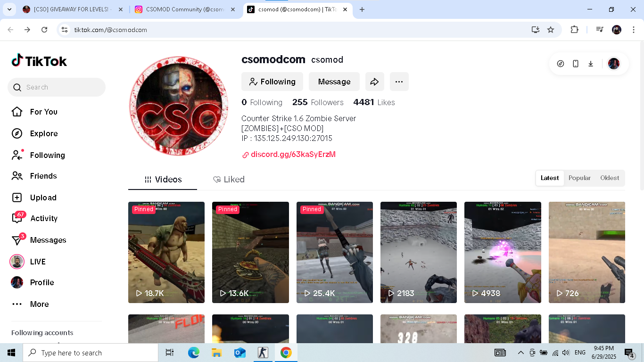Open the discord.gg/63kaSyErzM link
Screen dimensions: 644x362
(293, 155)
